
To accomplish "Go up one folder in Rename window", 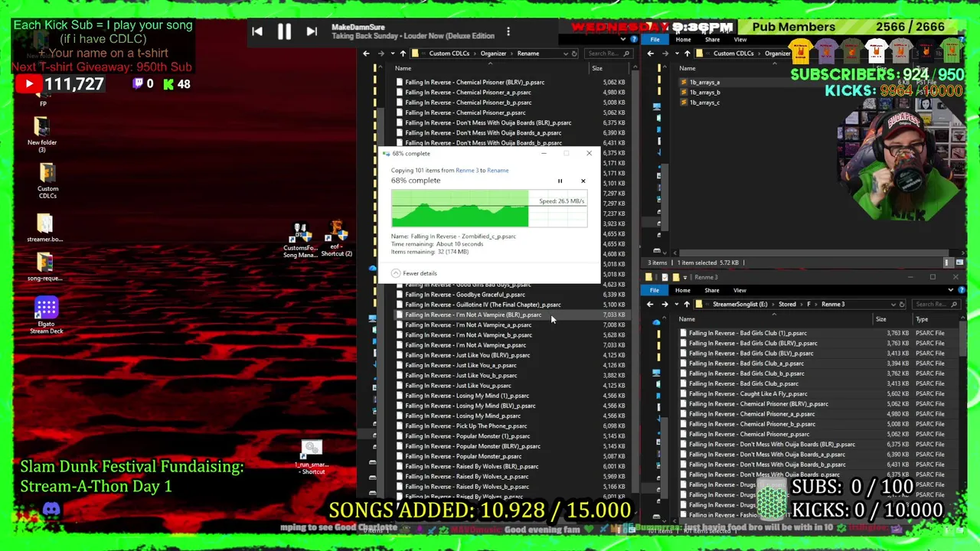I will pyautogui.click(x=403, y=54).
